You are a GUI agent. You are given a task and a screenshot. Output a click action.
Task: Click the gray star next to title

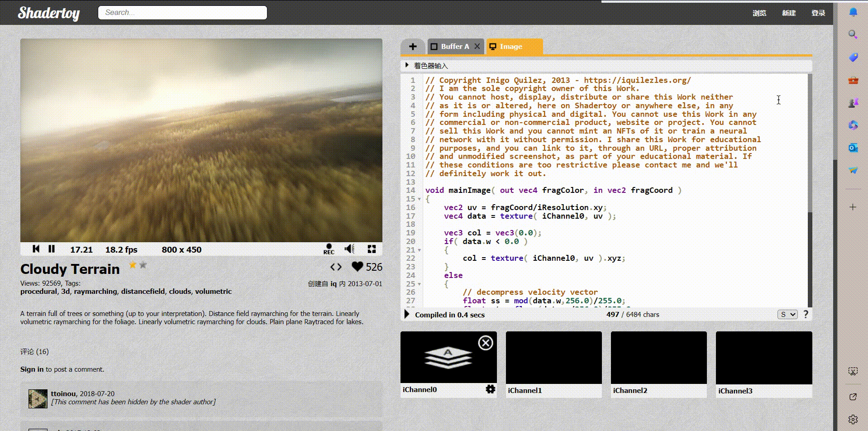pyautogui.click(x=143, y=265)
